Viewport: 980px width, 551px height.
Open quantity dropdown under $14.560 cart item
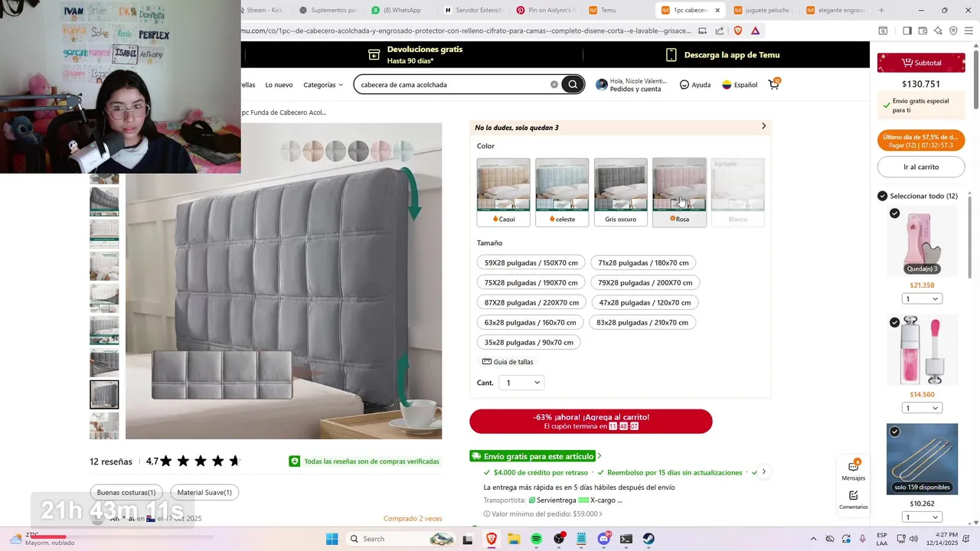[922, 408]
